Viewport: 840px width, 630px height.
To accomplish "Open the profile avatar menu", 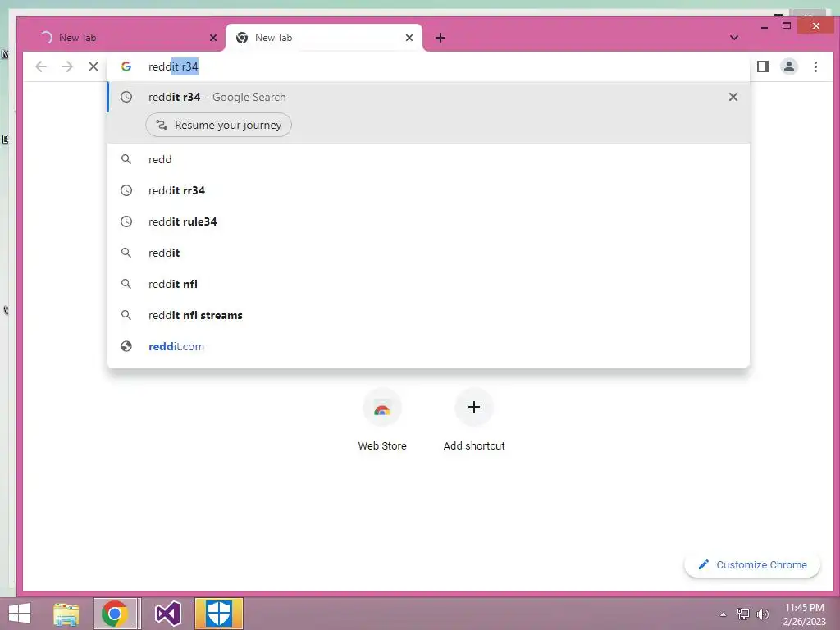I will tap(788, 66).
